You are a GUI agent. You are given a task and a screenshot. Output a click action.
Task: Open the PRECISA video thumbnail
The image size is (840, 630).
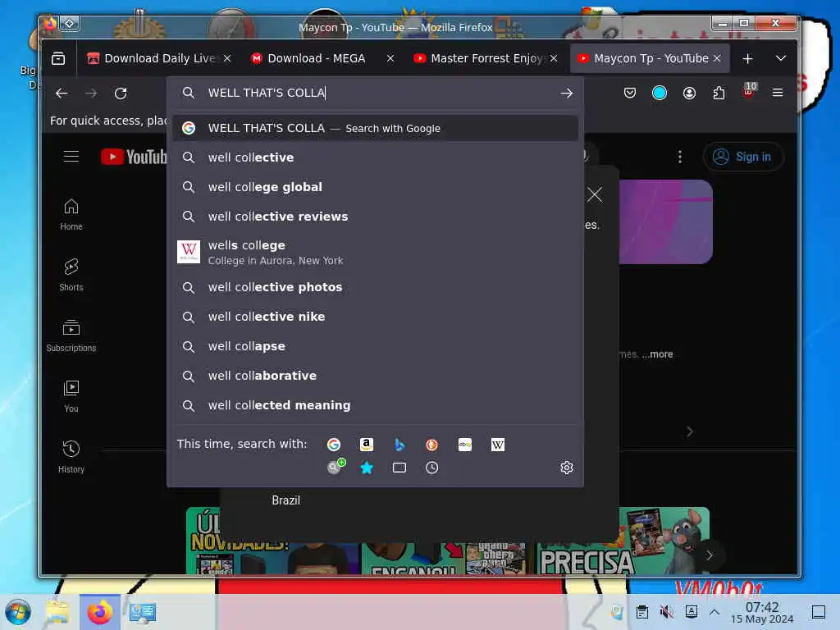[623, 541]
